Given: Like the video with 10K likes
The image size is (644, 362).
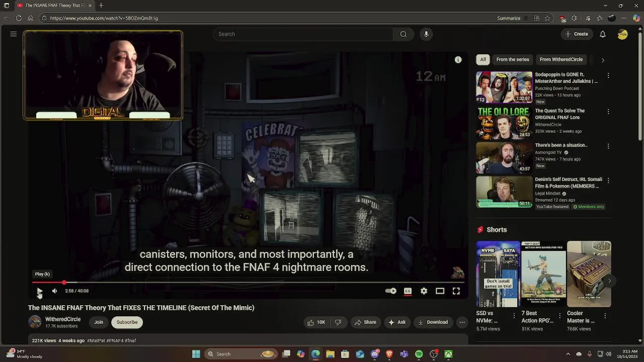Looking at the screenshot, I should click(x=316, y=322).
